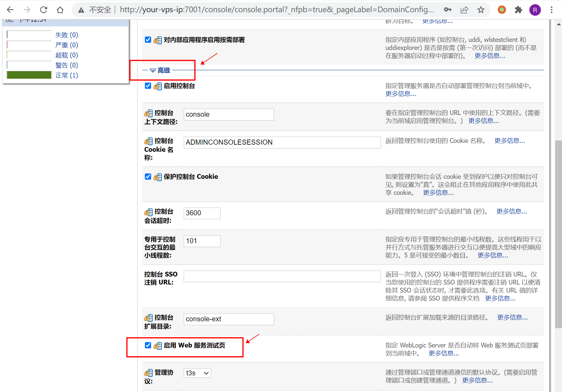Click 更多信息 link for 控制台 Cookie 名称

point(509,141)
